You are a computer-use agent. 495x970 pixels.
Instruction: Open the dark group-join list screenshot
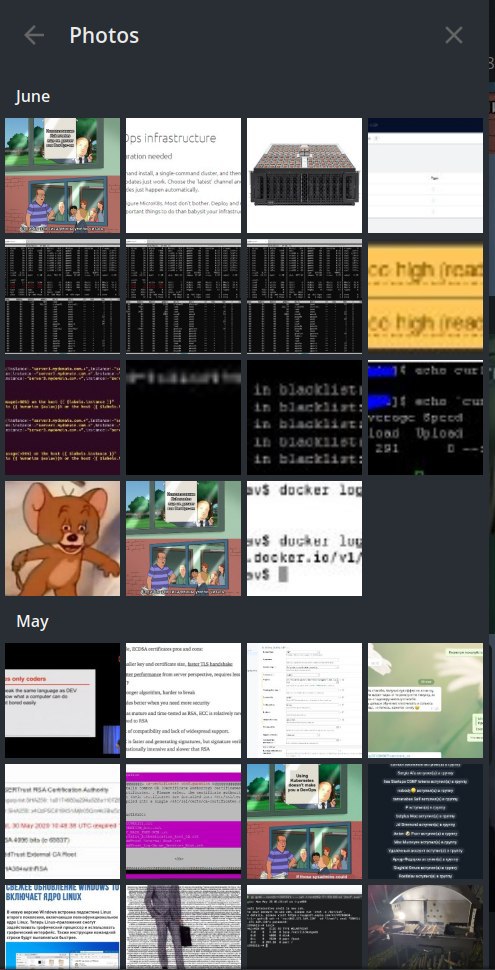(426, 822)
